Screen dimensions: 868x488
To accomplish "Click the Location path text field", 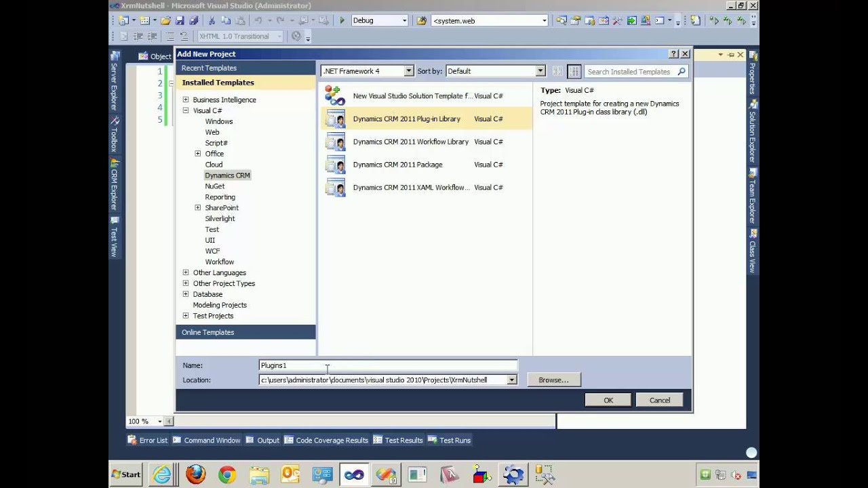I will pos(383,380).
